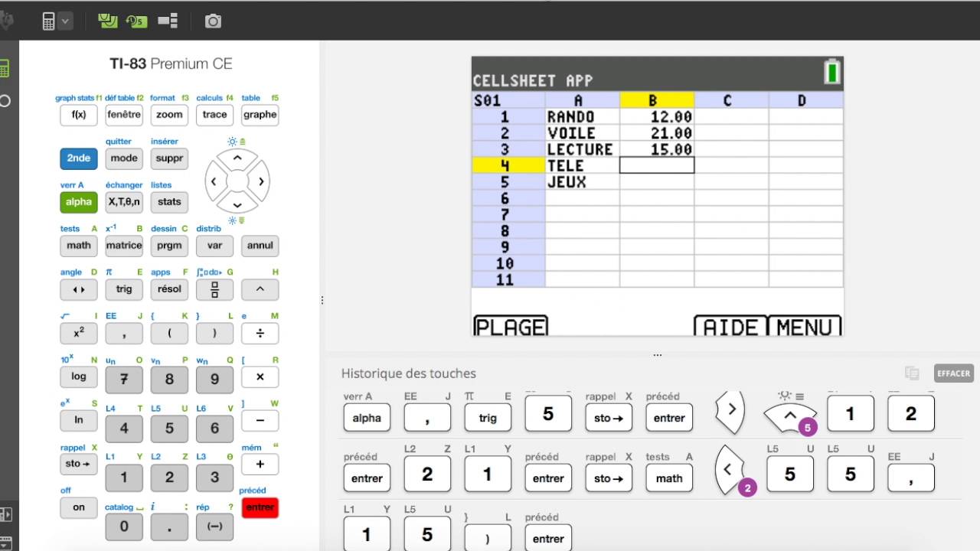This screenshot has height=551, width=980.
Task: Click the fraction template key
Action: point(214,289)
